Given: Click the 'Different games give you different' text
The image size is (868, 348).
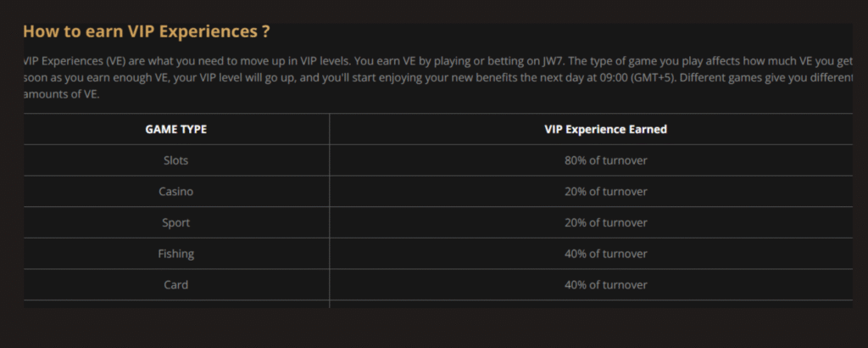Looking at the screenshot, I should [x=766, y=77].
